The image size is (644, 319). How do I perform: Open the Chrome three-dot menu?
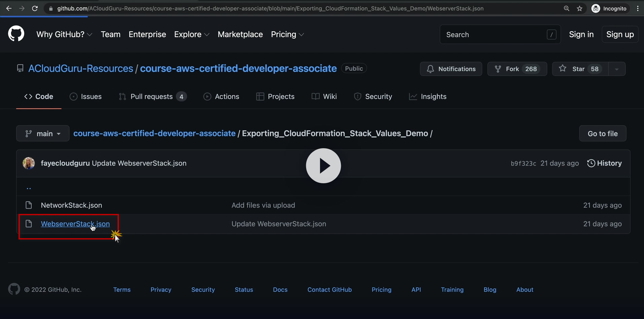pos(638,8)
